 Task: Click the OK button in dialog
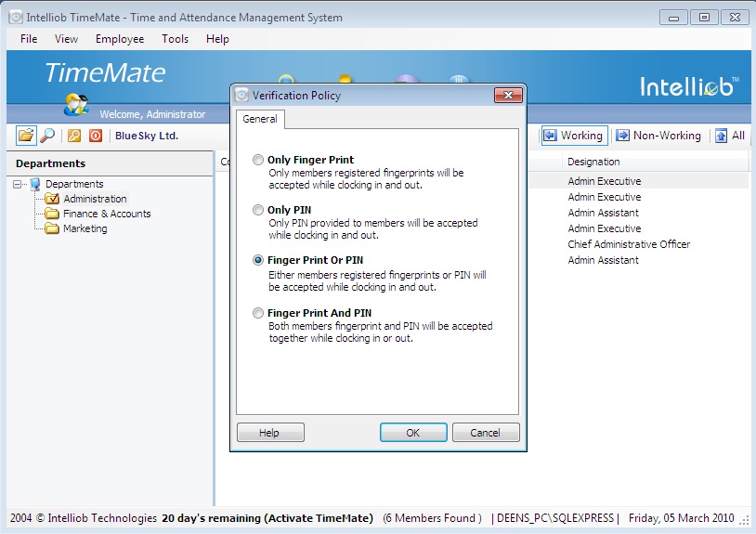coord(413,433)
